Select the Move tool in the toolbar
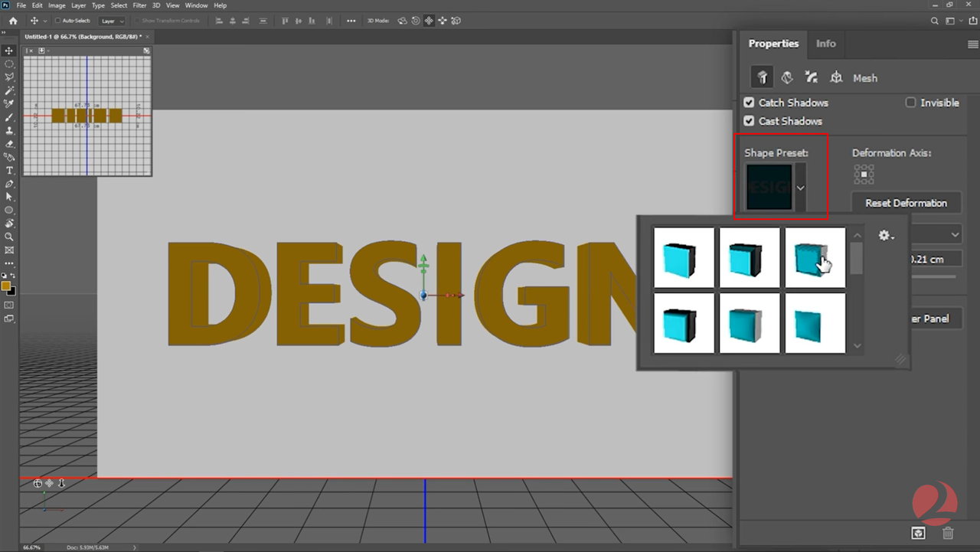Screen dimensions: 980x552 click(x=9, y=51)
